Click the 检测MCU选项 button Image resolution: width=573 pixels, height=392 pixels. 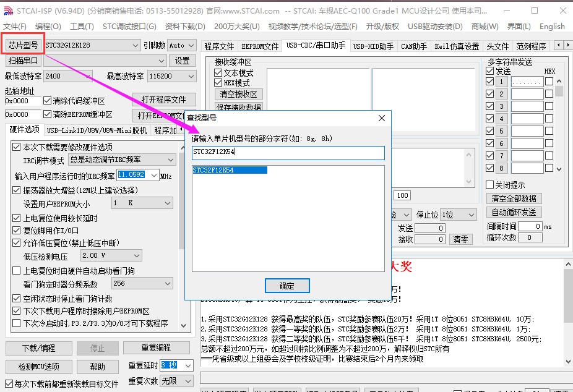point(39,367)
